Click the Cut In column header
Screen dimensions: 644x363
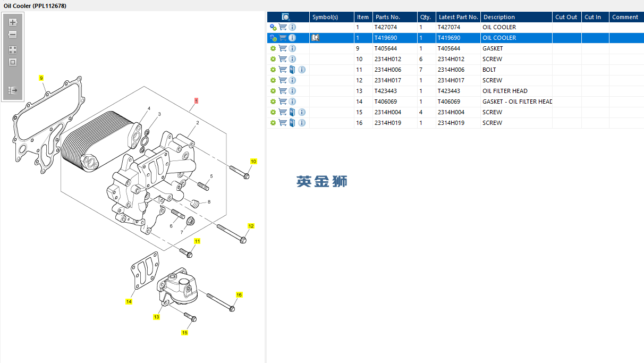pyautogui.click(x=595, y=17)
